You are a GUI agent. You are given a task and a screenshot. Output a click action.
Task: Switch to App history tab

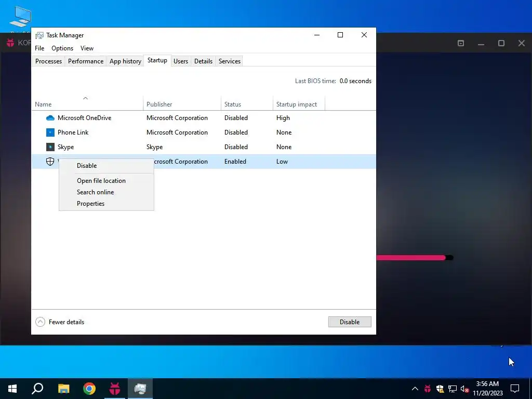125,61
